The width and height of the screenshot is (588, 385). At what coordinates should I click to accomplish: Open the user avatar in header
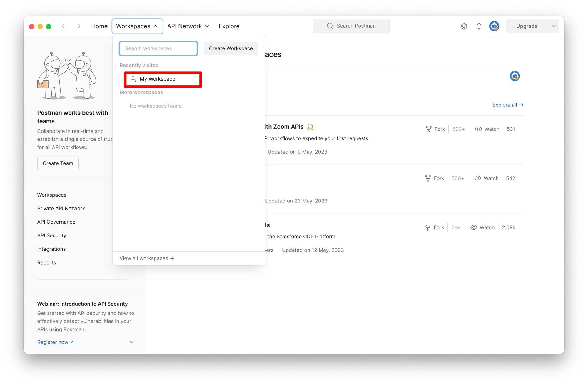pyautogui.click(x=494, y=26)
